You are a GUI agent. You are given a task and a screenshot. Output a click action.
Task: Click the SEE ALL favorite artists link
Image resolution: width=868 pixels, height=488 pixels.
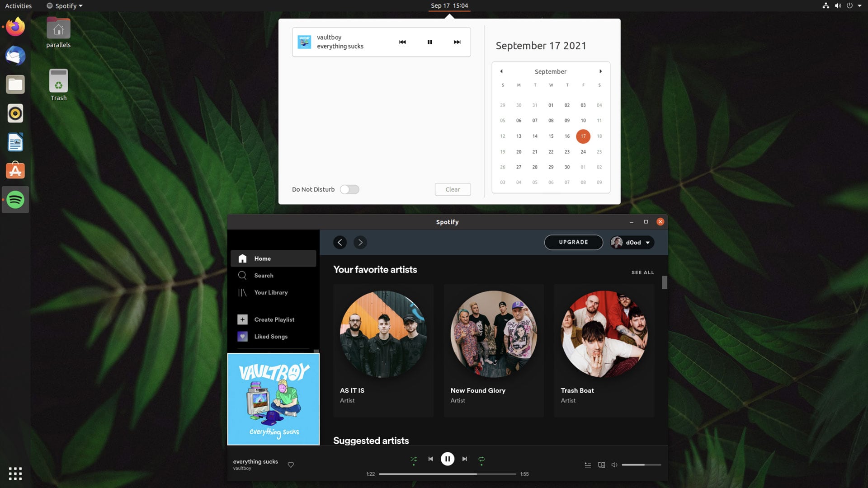pos(643,272)
